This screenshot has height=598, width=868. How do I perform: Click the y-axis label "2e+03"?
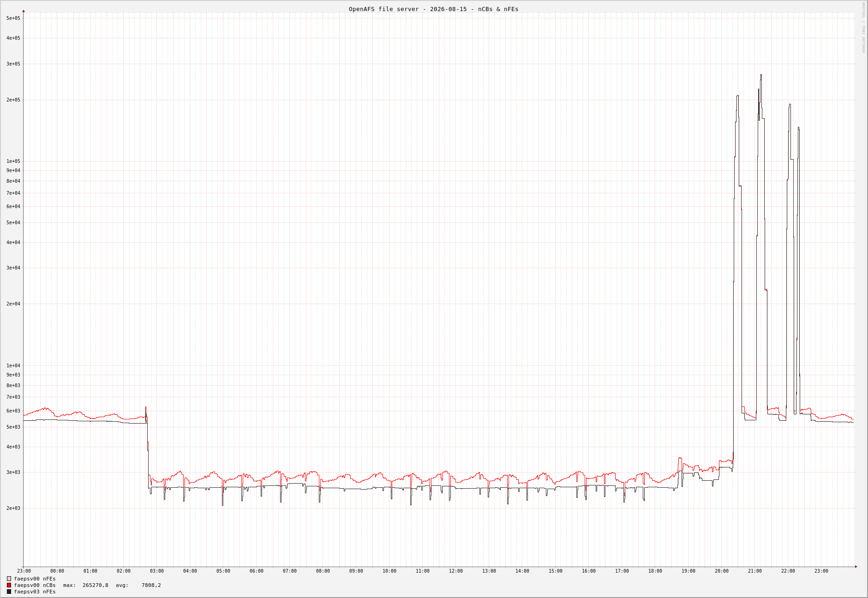click(13, 508)
